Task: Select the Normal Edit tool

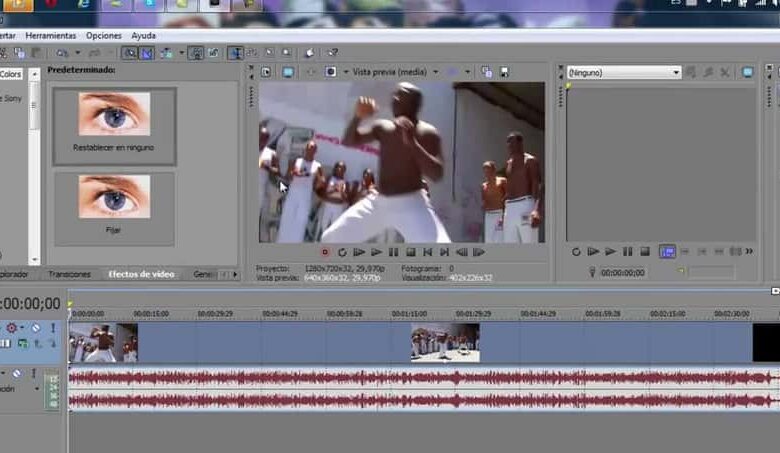Action: (x=235, y=53)
